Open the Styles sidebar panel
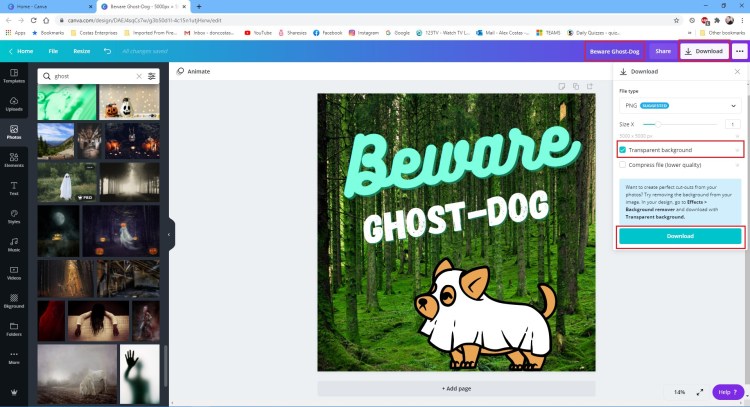Viewport: 750px width, 407px height. tap(14, 215)
